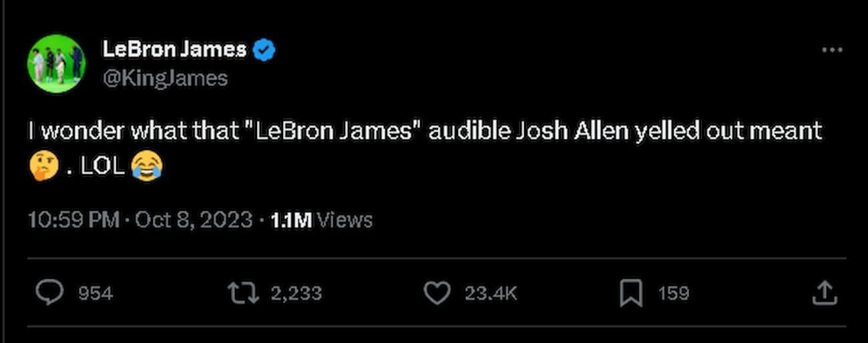
Task: Click the blue verified badge
Action: [266, 49]
